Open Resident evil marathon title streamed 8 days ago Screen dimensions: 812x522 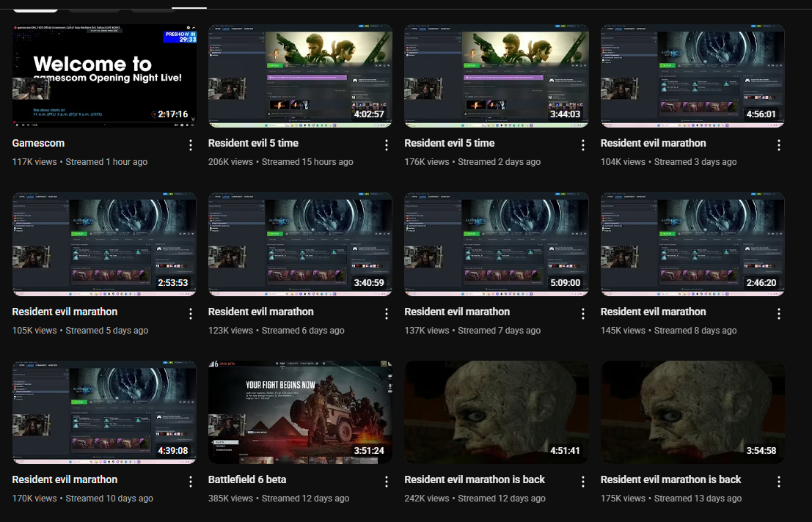click(x=653, y=312)
